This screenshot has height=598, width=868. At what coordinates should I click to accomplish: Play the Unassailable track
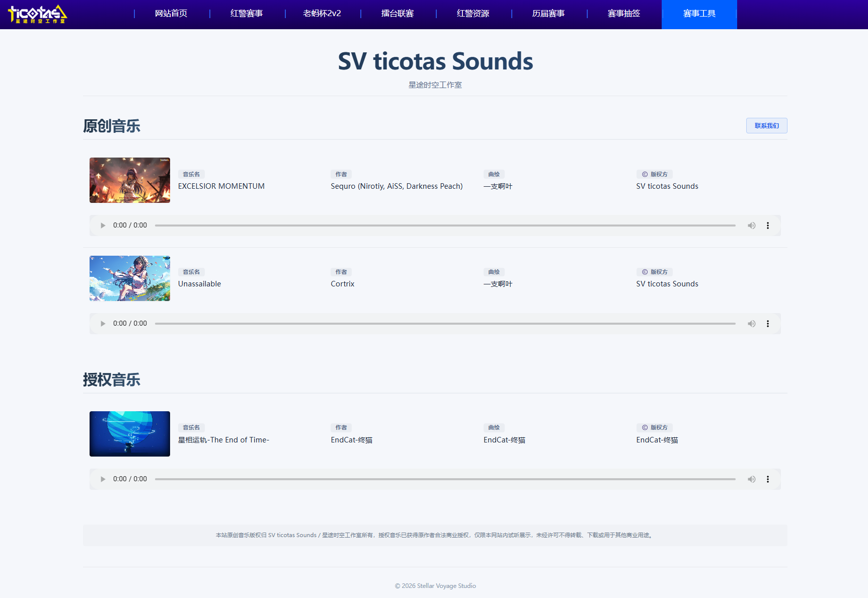(103, 324)
